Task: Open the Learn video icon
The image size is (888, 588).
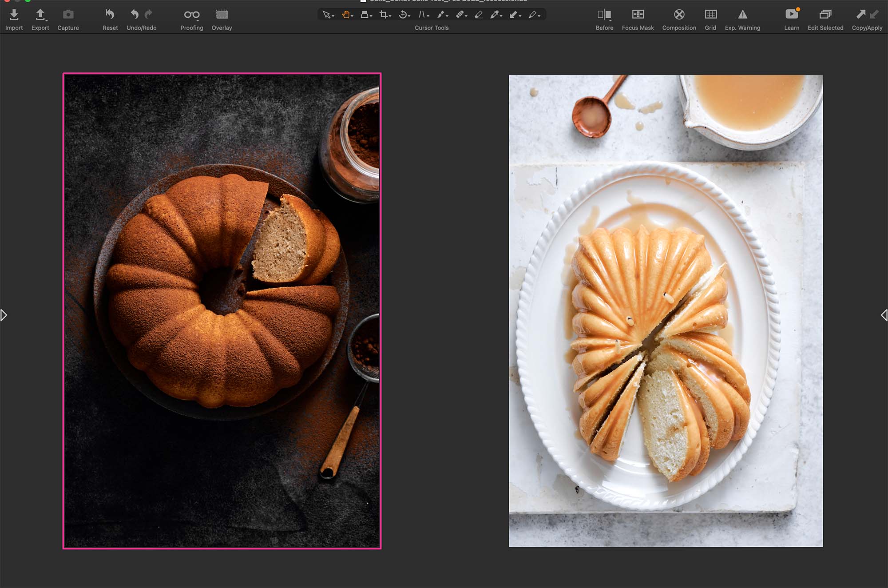Action: click(791, 14)
